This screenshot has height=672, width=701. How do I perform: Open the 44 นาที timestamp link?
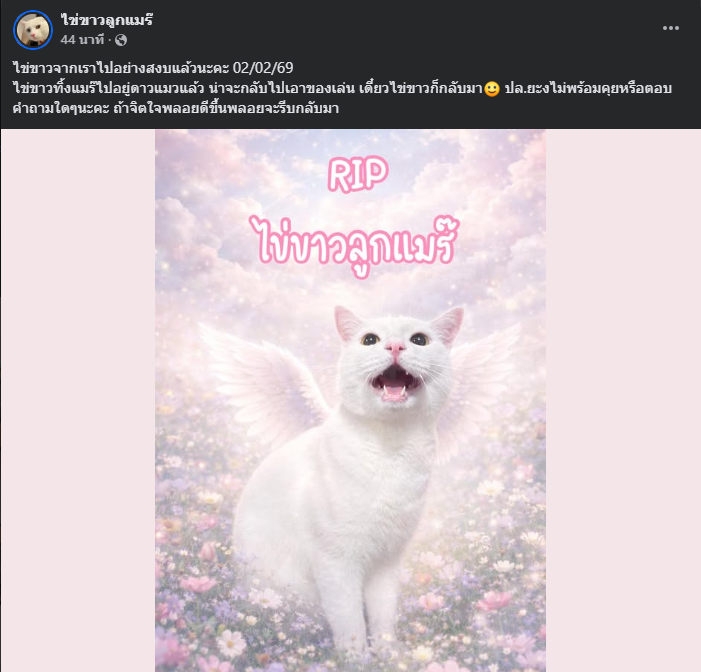82,40
